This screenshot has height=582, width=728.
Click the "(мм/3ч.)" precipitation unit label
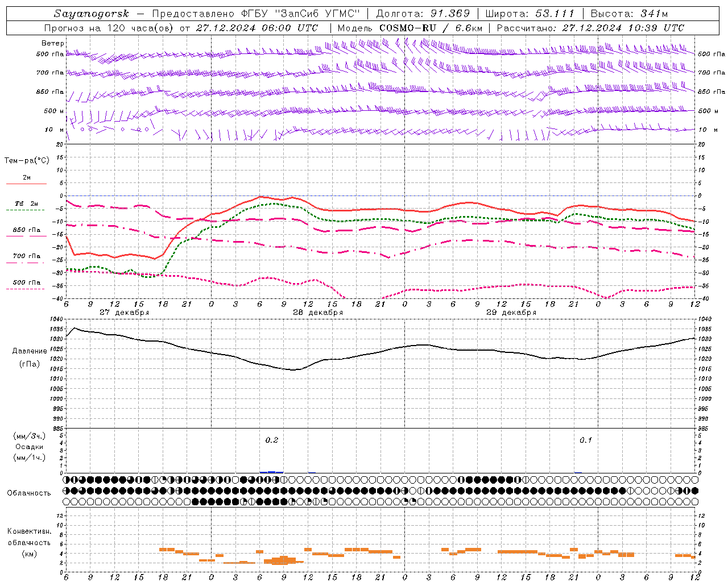(x=30, y=436)
